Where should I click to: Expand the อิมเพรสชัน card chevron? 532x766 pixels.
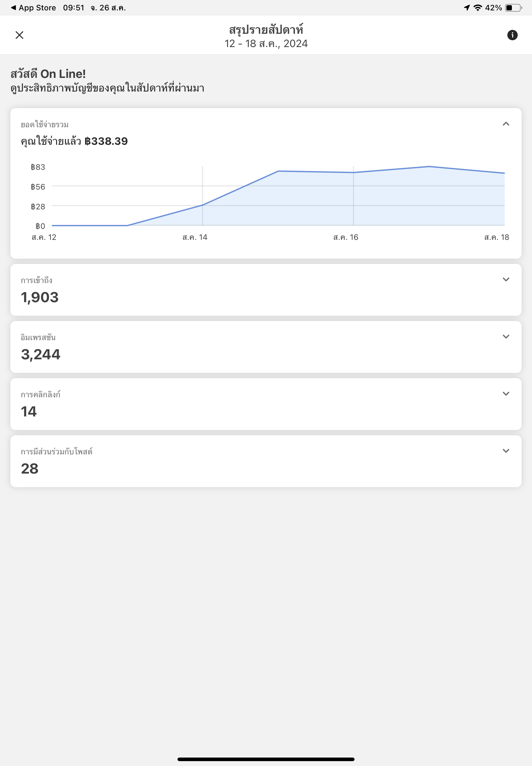506,337
